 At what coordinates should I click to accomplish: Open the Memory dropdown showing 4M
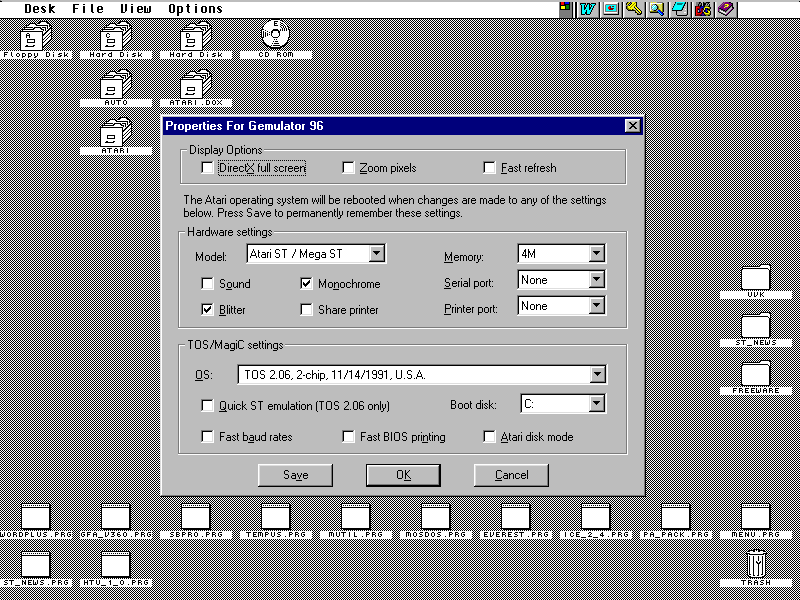[x=596, y=254]
